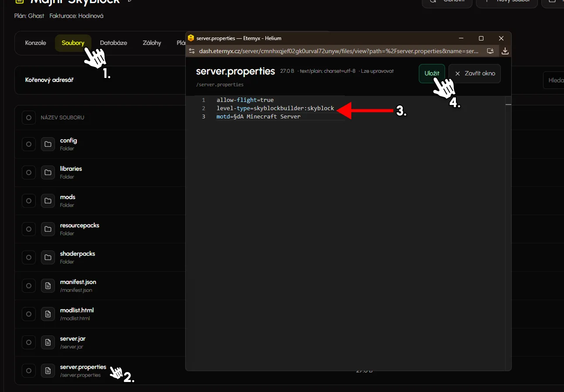Click the level-type line in editor
The width and height of the screenshot is (564, 392).
tap(275, 108)
